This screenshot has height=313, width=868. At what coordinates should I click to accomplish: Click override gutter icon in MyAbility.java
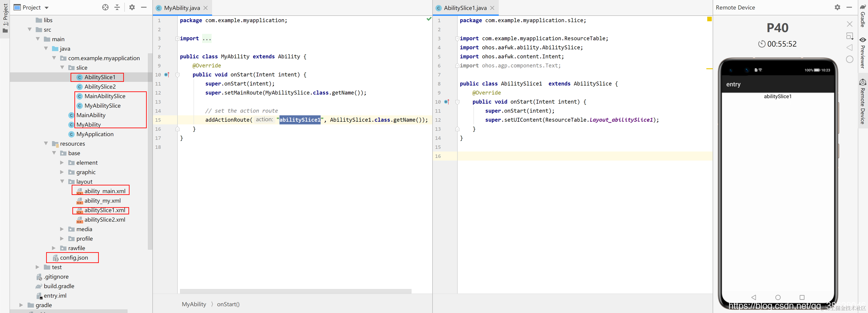167,75
